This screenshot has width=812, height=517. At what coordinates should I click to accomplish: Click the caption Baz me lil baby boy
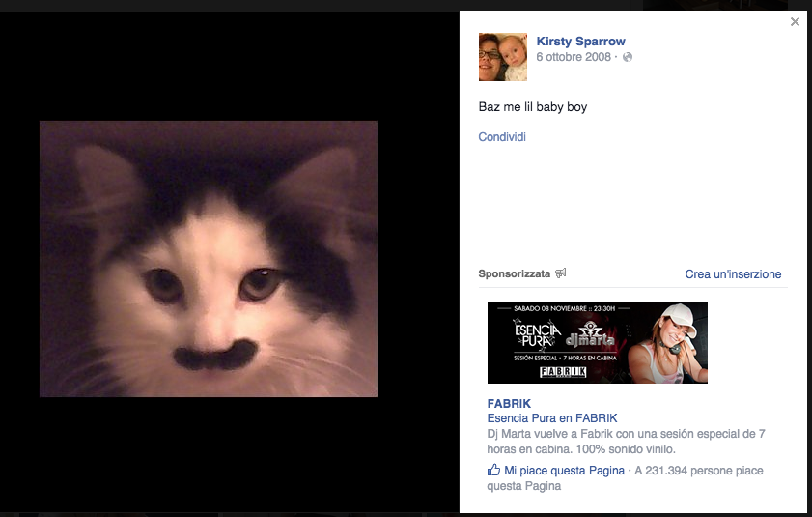(x=532, y=107)
